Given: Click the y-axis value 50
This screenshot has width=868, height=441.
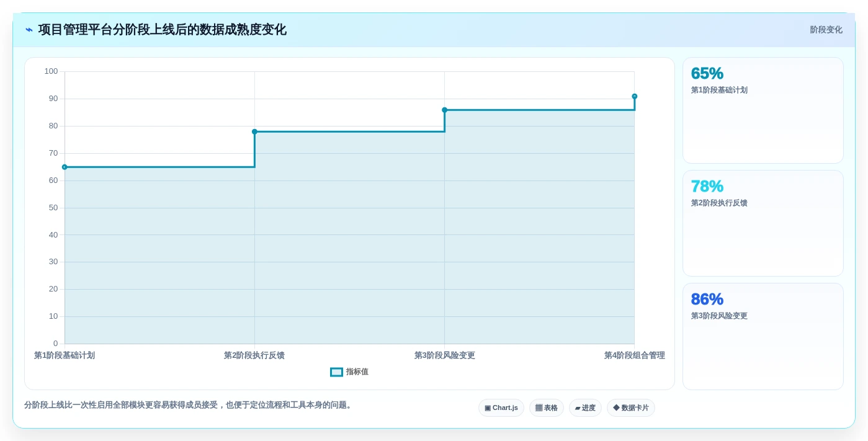Looking at the screenshot, I should [x=53, y=207].
